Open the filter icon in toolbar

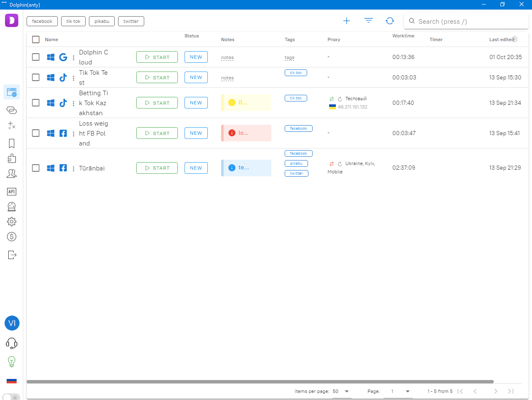[368, 21]
